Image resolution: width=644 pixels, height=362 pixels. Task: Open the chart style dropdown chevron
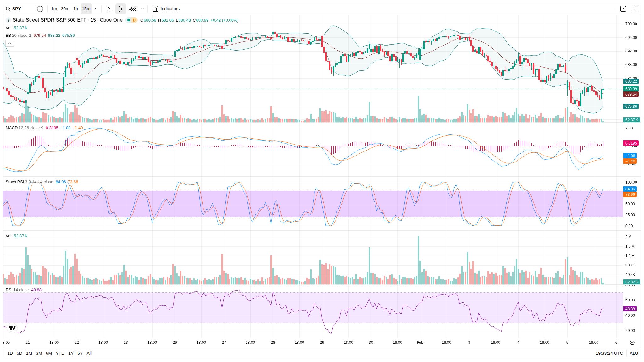(142, 9)
